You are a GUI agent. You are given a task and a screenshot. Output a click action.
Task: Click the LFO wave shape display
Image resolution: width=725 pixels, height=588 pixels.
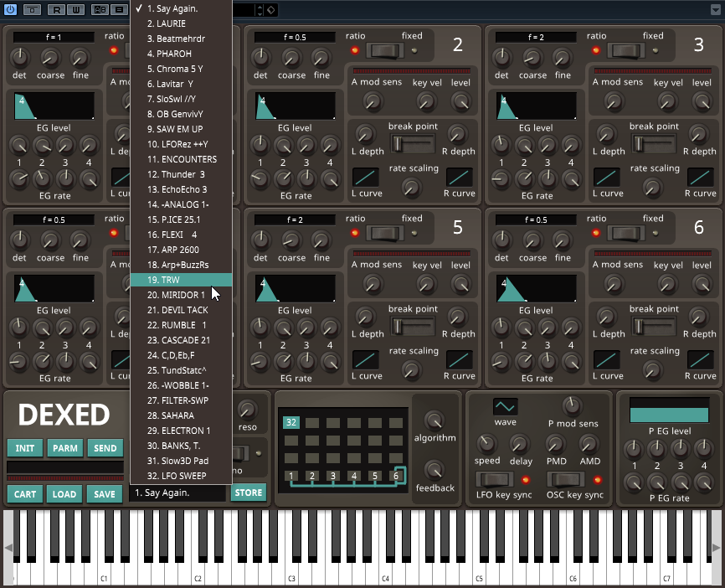(505, 406)
